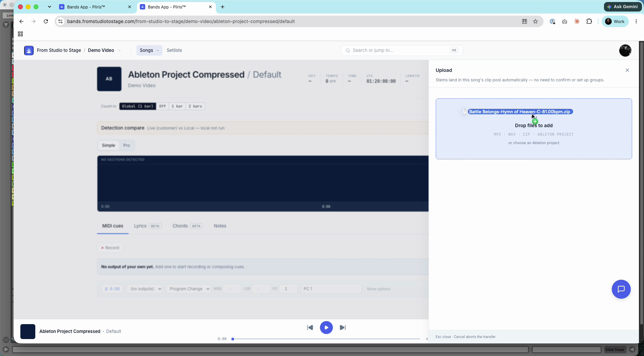644x356 pixels.
Task: Click the browser address bar URL
Action: click(181, 21)
